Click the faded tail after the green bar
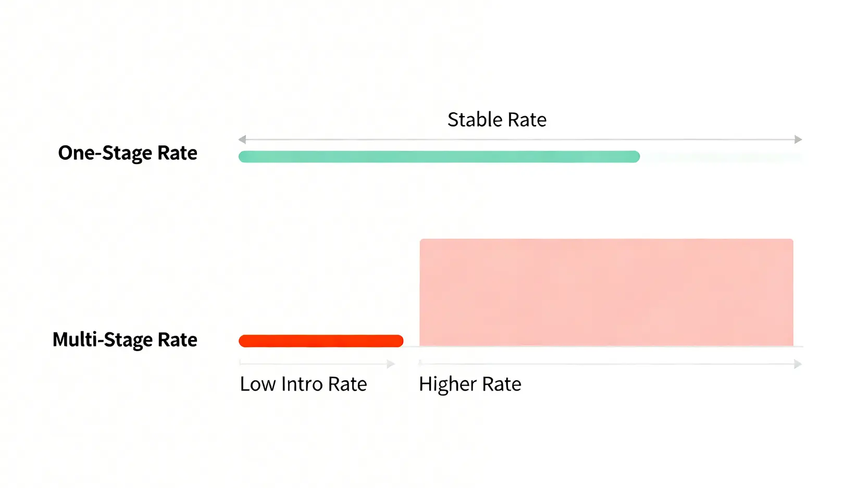 click(x=722, y=157)
